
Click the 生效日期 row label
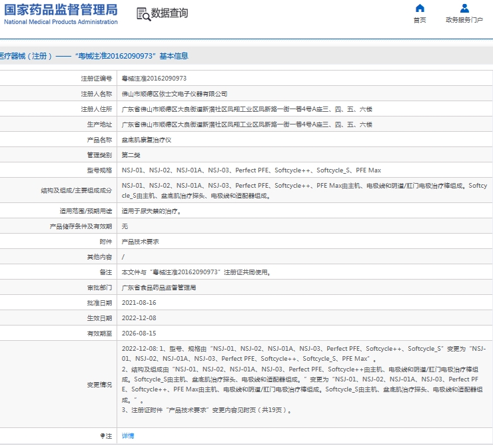[x=99, y=318]
